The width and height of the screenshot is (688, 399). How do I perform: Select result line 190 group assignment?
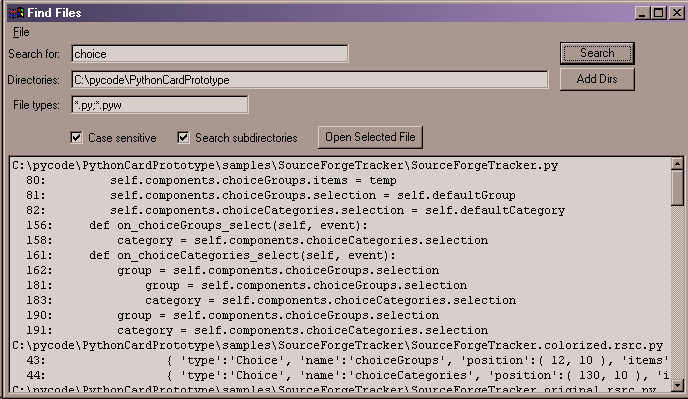click(x=232, y=315)
